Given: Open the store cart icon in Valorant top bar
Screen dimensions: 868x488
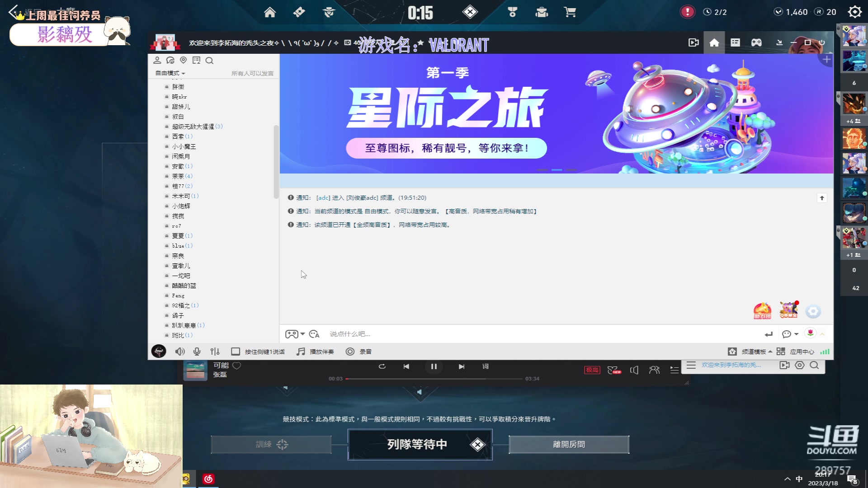Looking at the screenshot, I should pyautogui.click(x=570, y=12).
